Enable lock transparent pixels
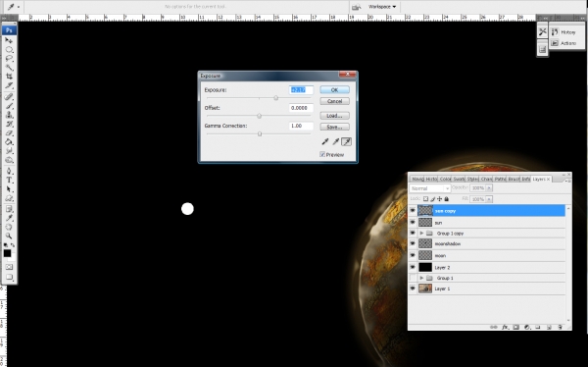This screenshot has width=588, height=367. 425,199
